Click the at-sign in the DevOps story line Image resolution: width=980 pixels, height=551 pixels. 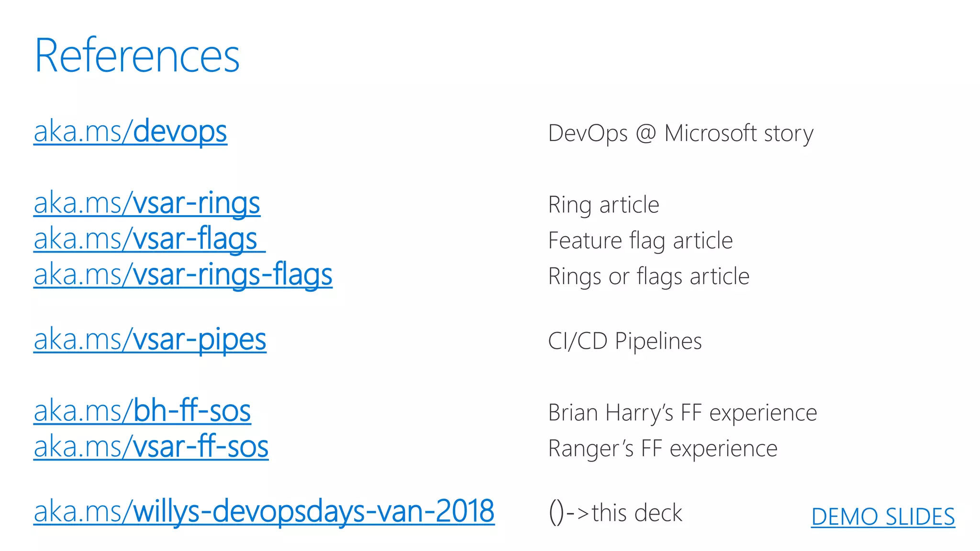(x=646, y=133)
